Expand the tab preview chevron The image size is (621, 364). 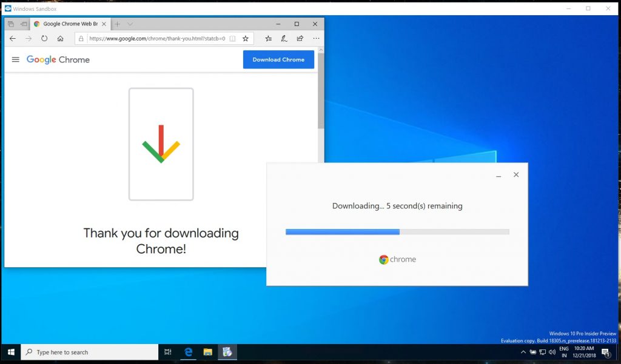(x=130, y=24)
